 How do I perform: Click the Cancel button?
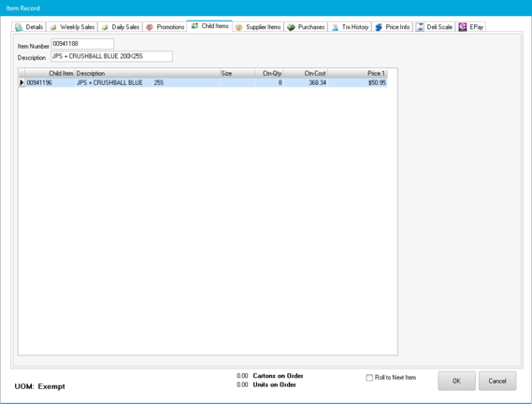pos(497,381)
